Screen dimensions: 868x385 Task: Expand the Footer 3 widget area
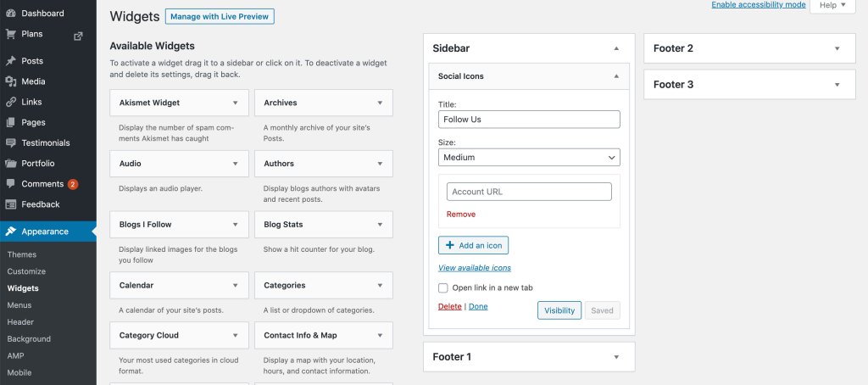[x=837, y=85]
